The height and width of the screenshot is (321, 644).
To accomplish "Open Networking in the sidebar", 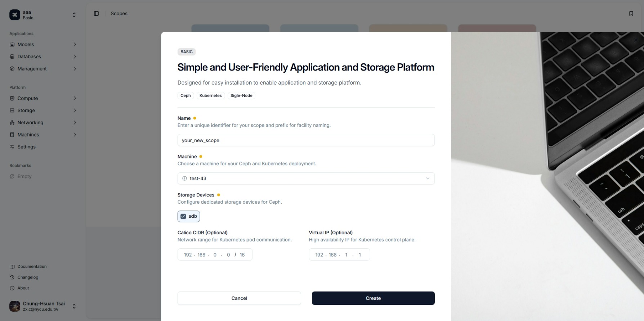I will [x=43, y=123].
